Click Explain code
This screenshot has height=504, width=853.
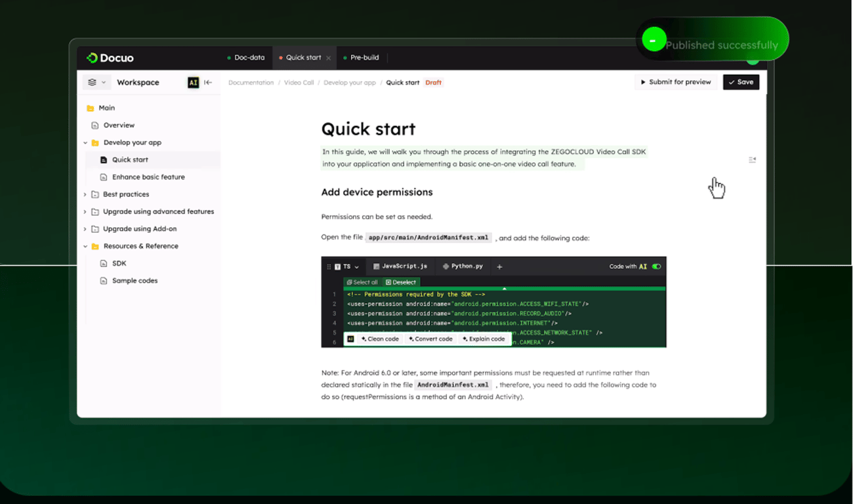click(x=484, y=339)
